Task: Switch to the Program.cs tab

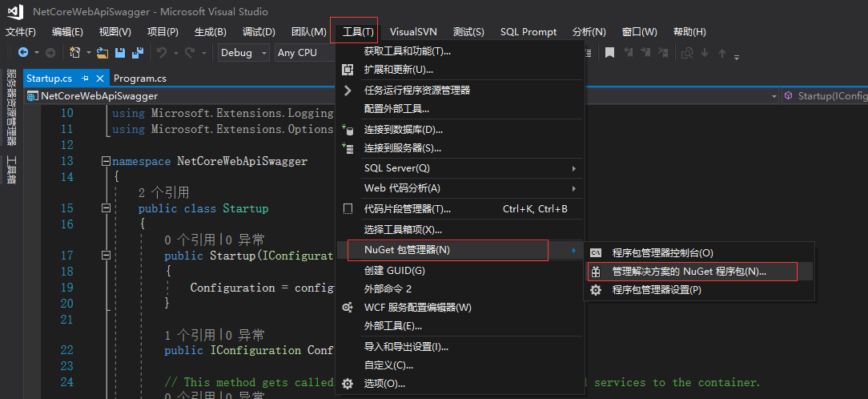Action: [140, 79]
